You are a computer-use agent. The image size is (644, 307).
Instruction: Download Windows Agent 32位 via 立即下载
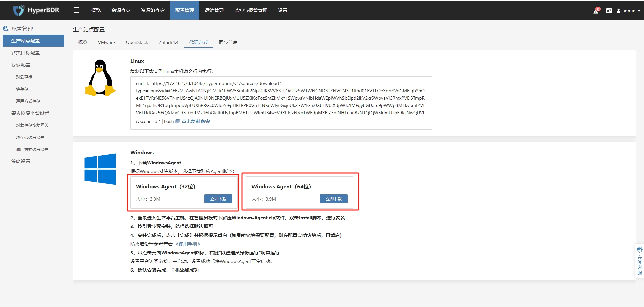click(218, 199)
